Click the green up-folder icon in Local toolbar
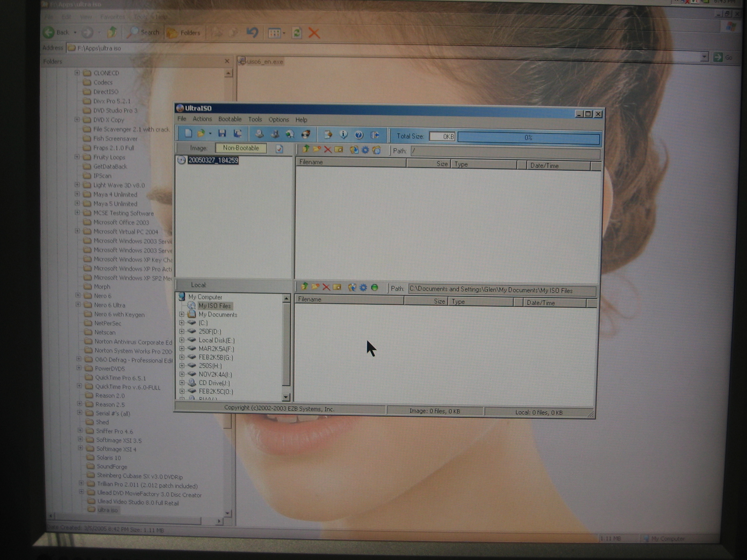 click(x=304, y=287)
